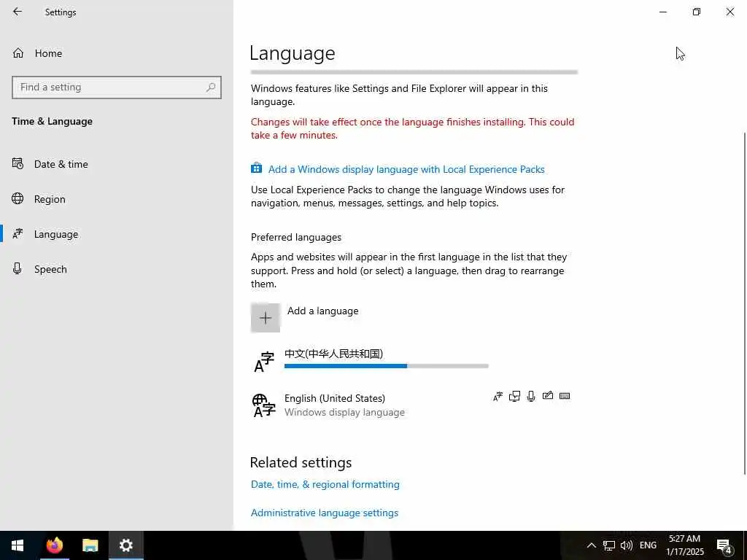Open Region settings page
Image resolution: width=747 pixels, height=560 pixels.
click(50, 199)
